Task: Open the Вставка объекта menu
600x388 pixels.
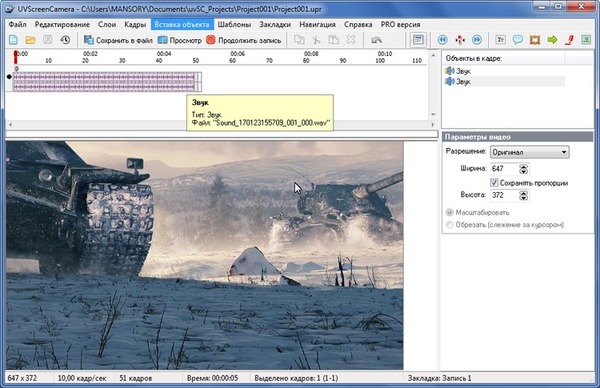Action: tap(182, 24)
